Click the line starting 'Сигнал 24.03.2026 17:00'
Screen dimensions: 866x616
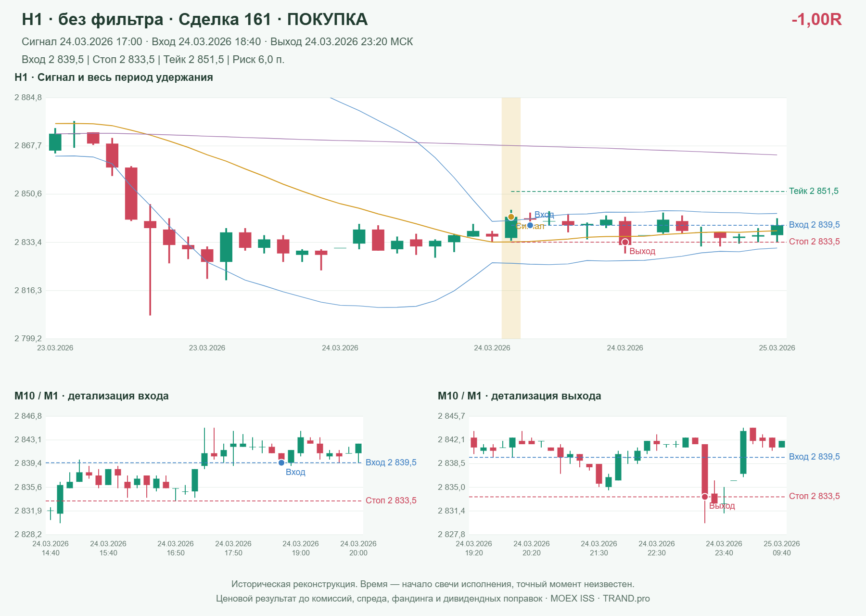coord(217,42)
